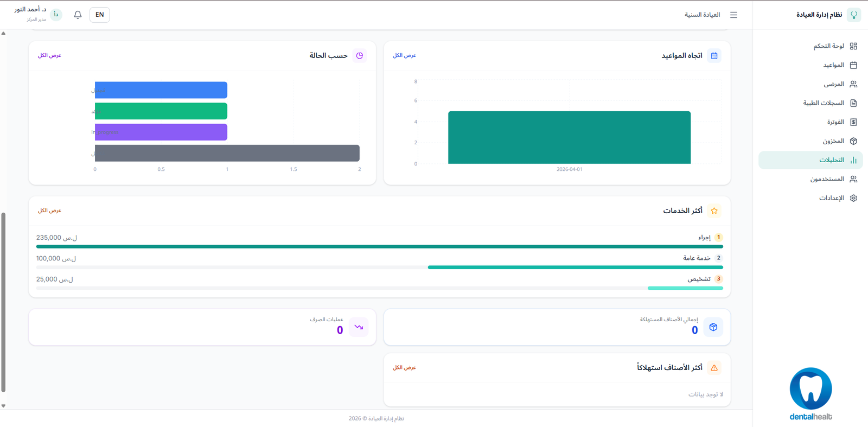Click the scrollbar up arrow
The width and height of the screenshot is (868, 427).
[x=3, y=33]
